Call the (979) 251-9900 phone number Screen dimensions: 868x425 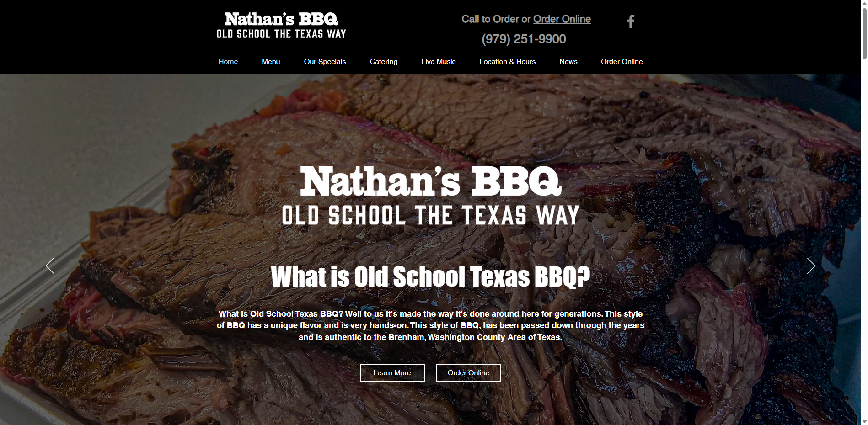(524, 39)
